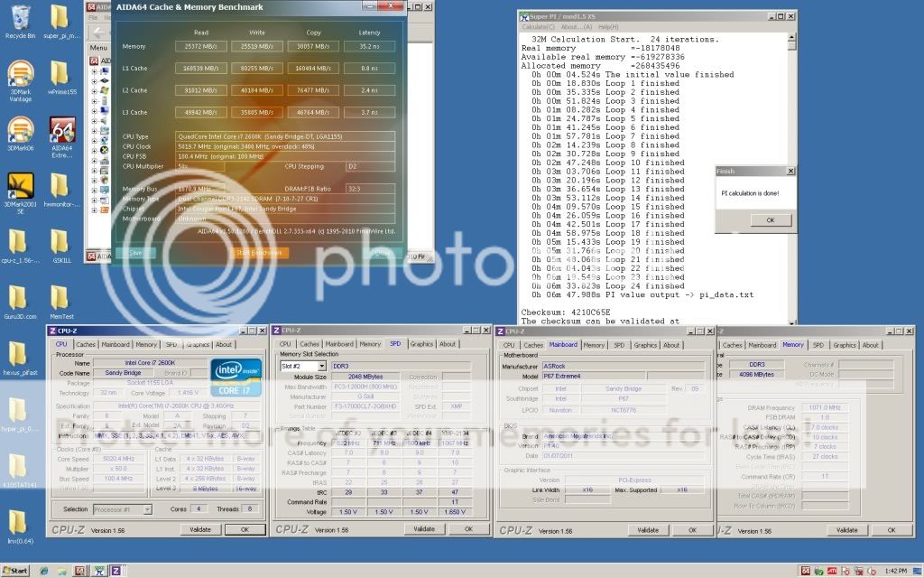The height and width of the screenshot is (578, 924).
Task: Open the Processor #1 selection dropdown
Action: [x=122, y=508]
